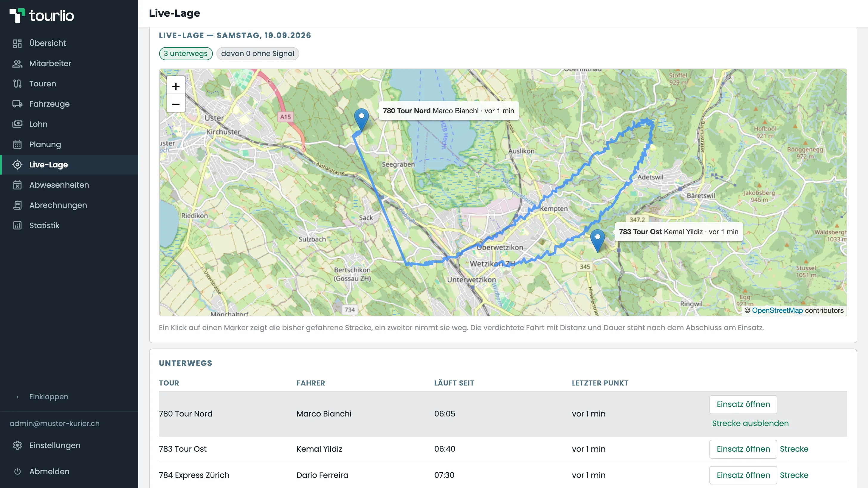Click the '784 Express Zürich' tour cell
Viewport: 868px width, 488px height.
coord(194,475)
